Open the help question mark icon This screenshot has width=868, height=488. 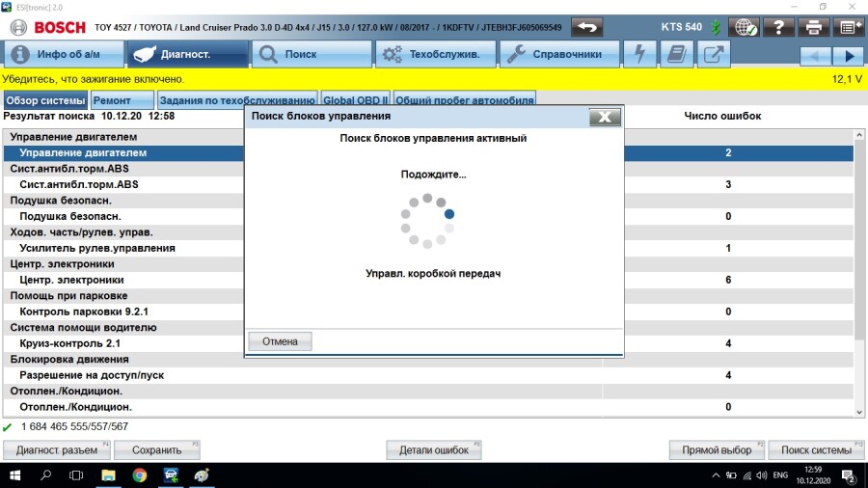[778, 27]
